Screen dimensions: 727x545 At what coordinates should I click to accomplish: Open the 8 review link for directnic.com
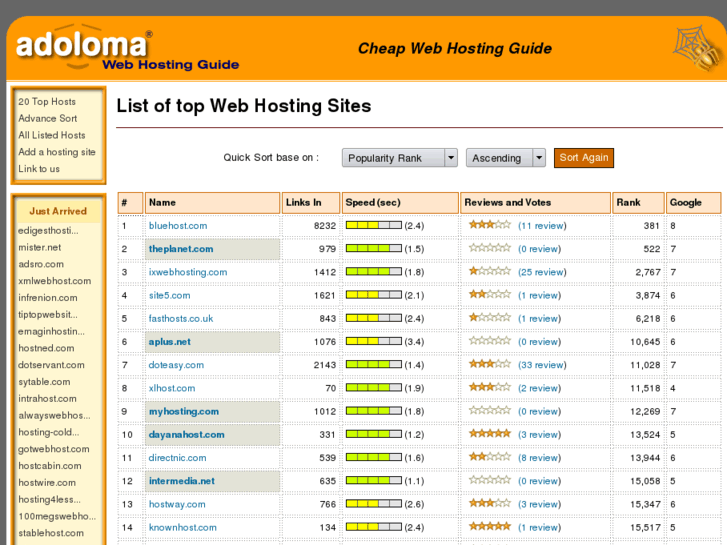(539, 458)
